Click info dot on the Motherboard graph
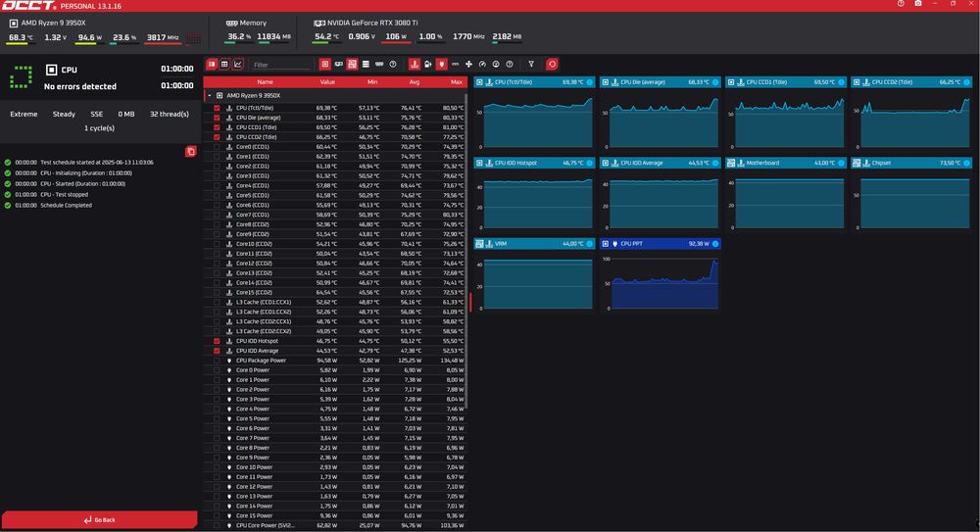The width and height of the screenshot is (980, 532). pyautogui.click(x=841, y=163)
